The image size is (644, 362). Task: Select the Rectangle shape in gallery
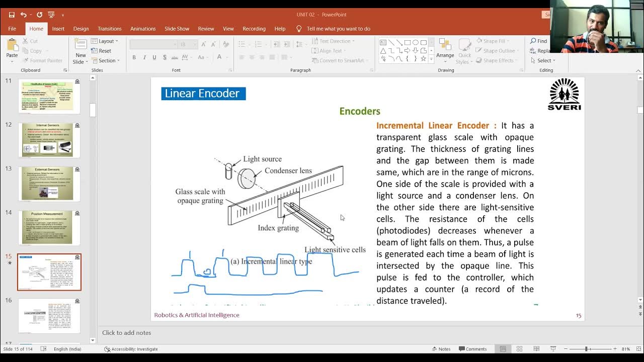click(x=408, y=43)
